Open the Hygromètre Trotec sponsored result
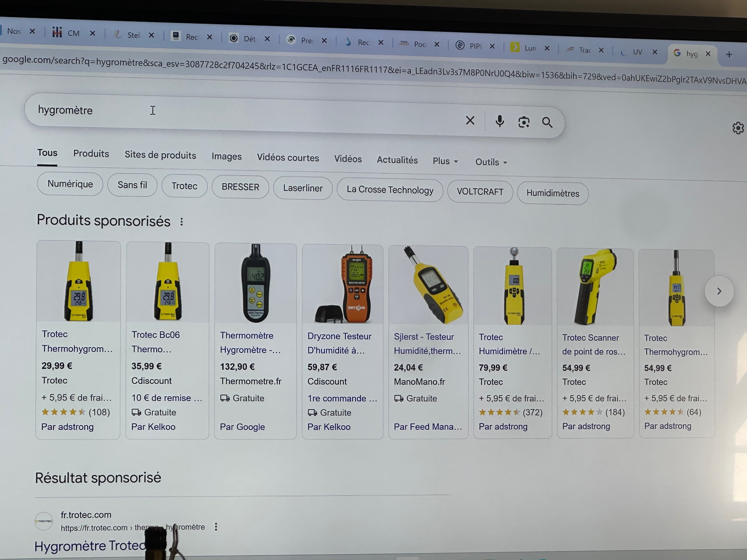The image size is (747, 560). point(90,546)
